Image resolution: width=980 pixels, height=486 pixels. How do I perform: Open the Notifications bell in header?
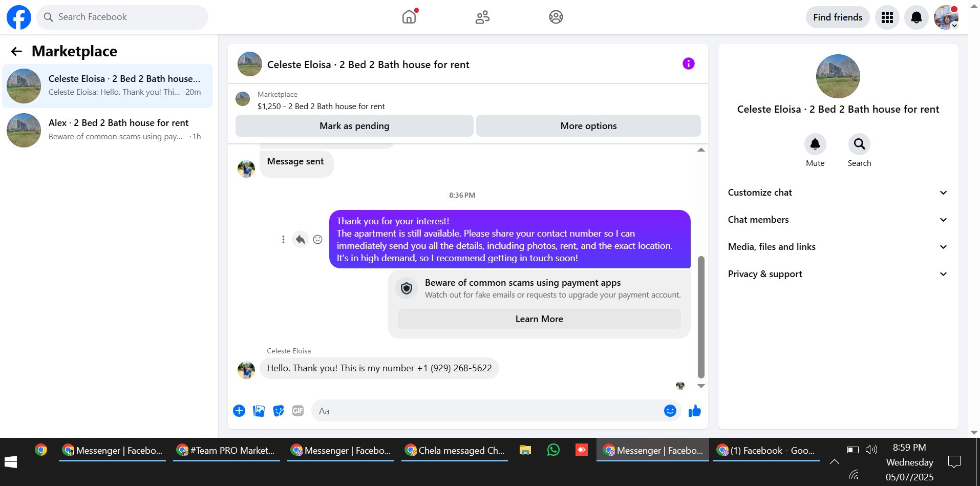pos(917,17)
